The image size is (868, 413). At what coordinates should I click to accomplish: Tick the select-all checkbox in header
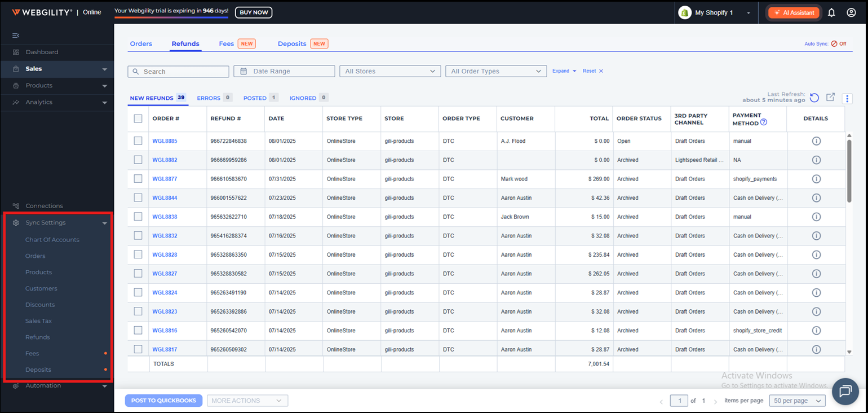(x=138, y=118)
